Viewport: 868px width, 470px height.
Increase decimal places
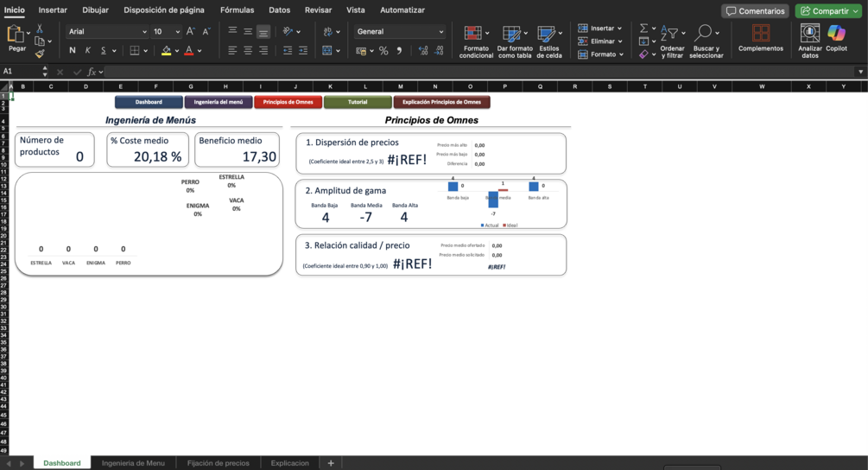click(423, 51)
